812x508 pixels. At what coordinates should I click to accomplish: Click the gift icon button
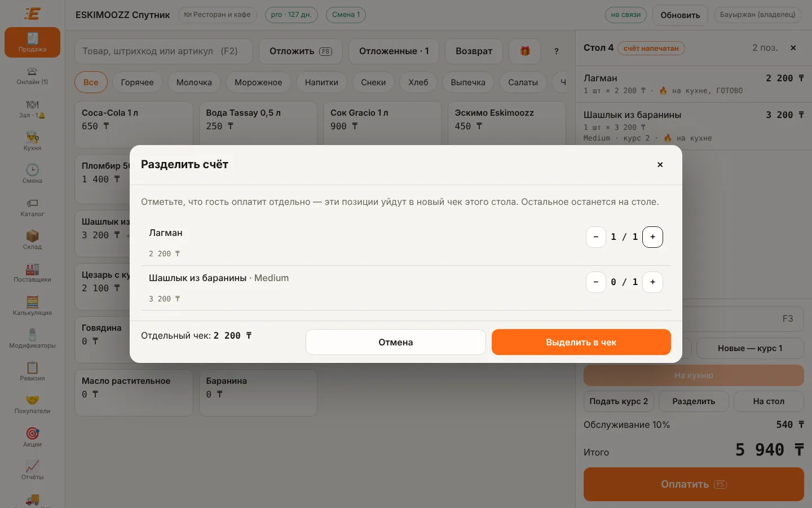(525, 51)
